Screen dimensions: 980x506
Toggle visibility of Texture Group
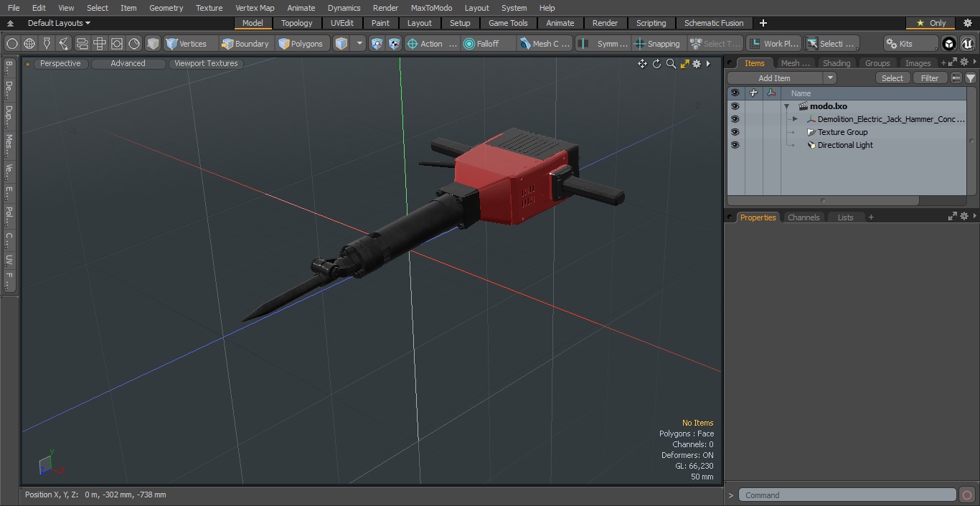735,132
